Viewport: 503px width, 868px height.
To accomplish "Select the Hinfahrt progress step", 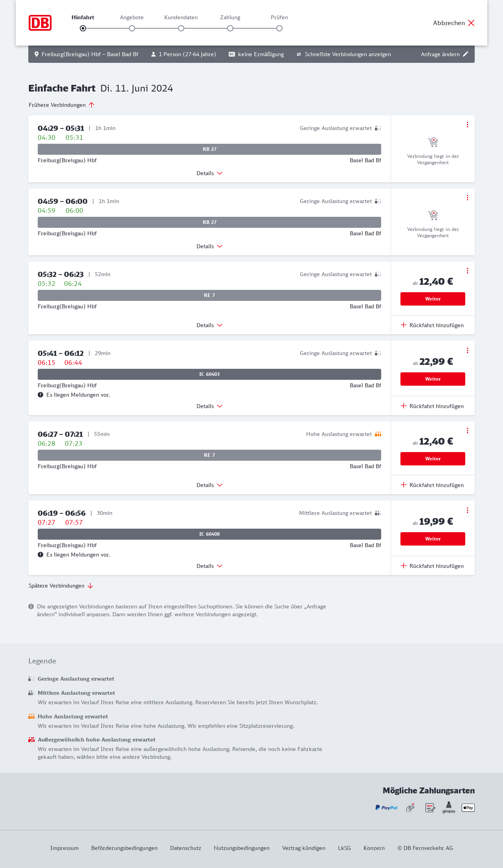I will tap(83, 28).
